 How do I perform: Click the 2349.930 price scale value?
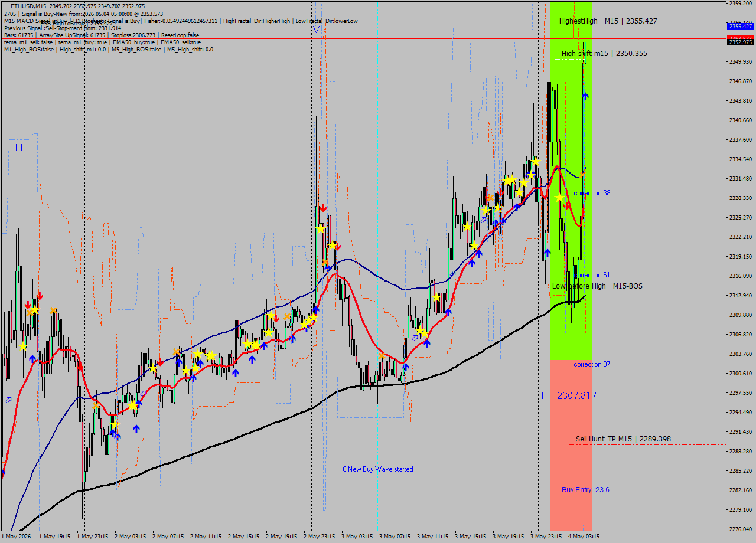click(740, 61)
